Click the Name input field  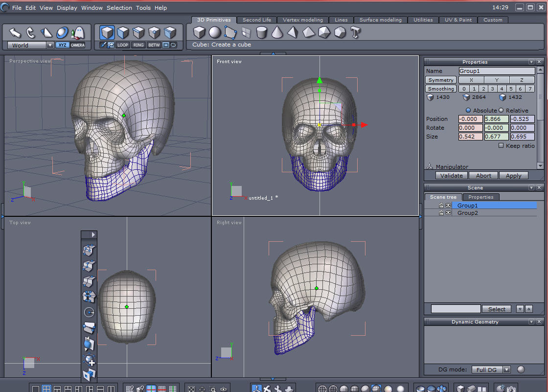pyautogui.click(x=497, y=71)
